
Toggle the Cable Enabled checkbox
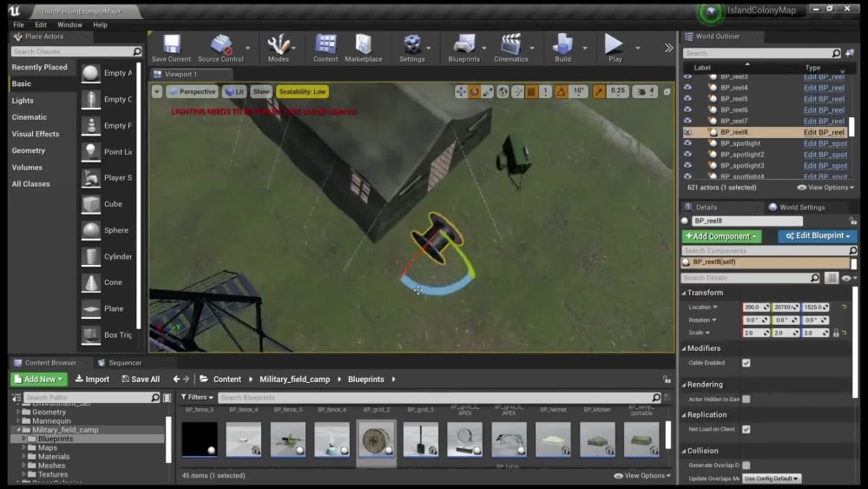point(746,363)
